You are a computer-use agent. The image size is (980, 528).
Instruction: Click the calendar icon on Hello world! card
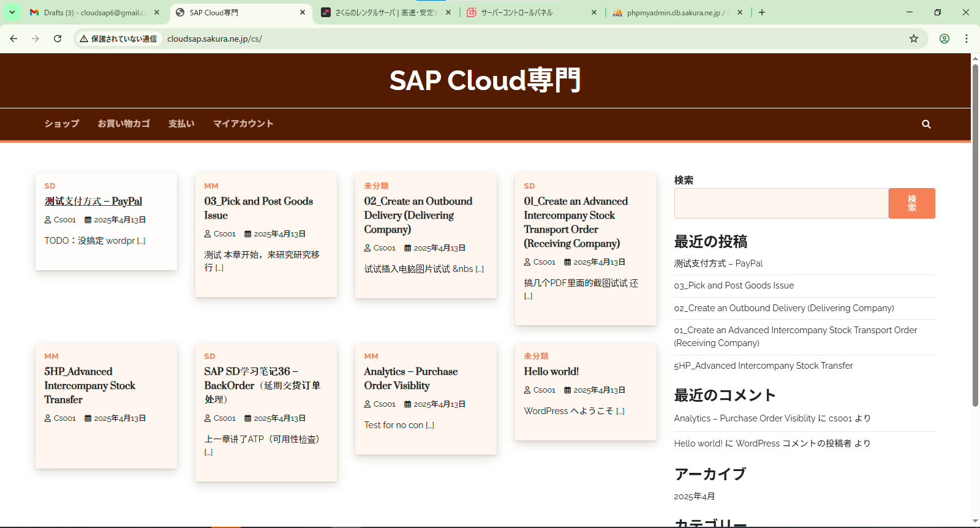tap(567, 390)
